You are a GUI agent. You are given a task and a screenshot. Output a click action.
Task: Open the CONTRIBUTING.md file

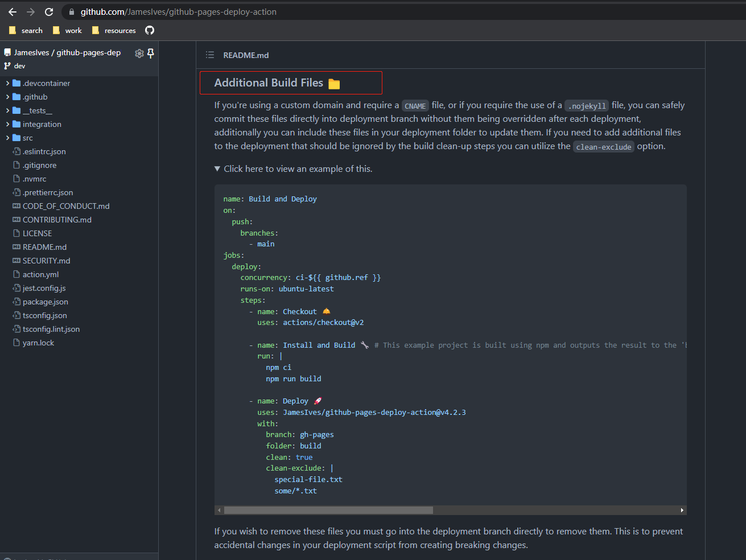tap(57, 220)
